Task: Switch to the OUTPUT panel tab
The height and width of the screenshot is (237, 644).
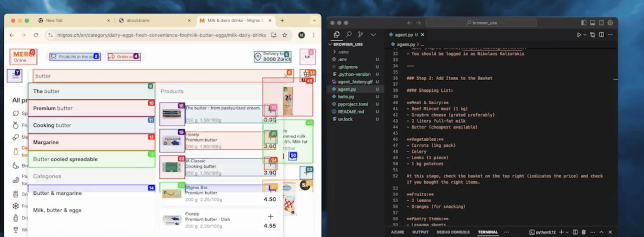Action: tap(420, 232)
